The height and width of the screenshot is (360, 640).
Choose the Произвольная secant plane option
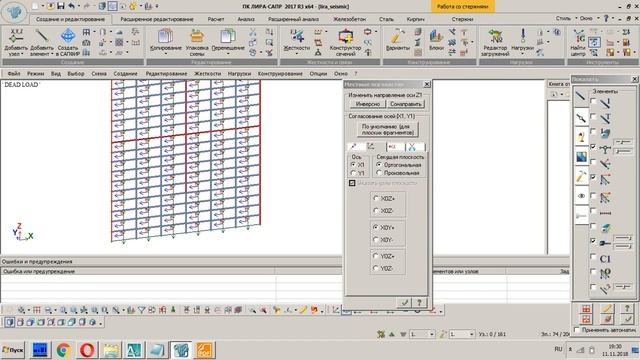[x=379, y=173]
